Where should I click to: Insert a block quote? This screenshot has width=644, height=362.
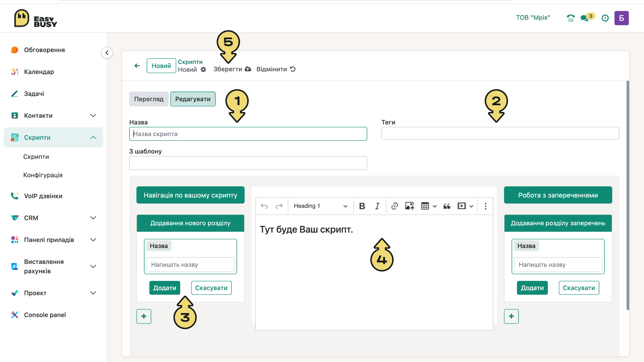tap(447, 206)
